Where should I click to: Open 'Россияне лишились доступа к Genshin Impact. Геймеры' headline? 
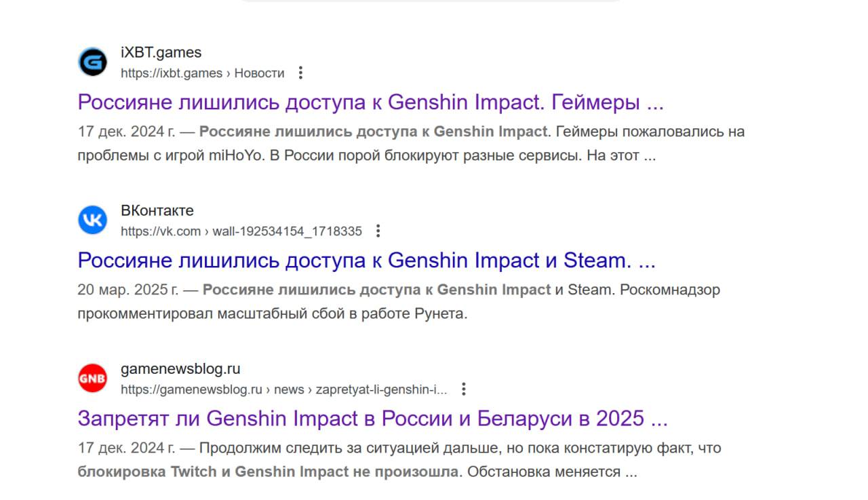[370, 102]
